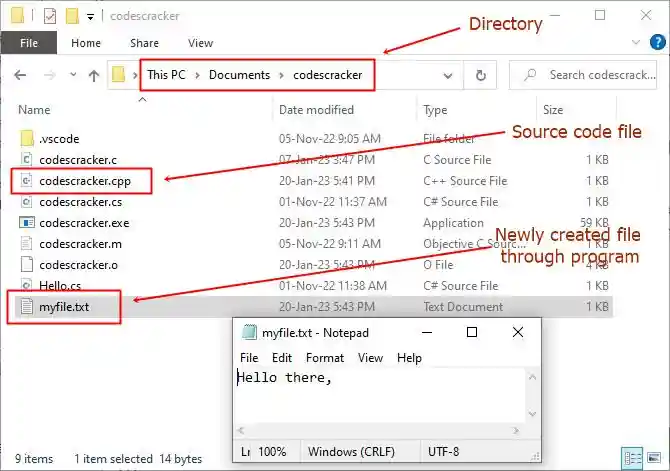Click the Properties quick access toolbar icon
This screenshot has height=471, width=670.
(x=50, y=16)
